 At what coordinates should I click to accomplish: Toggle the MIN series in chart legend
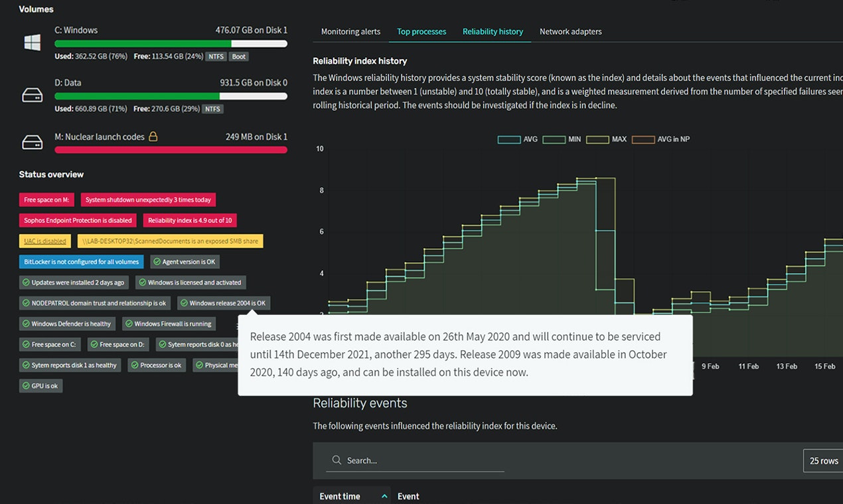tap(563, 139)
